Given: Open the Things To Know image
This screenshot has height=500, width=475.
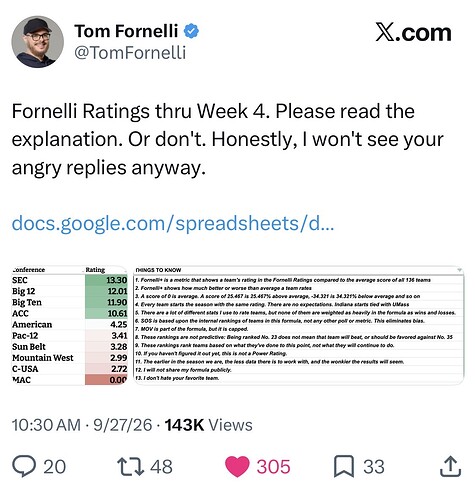Looking at the screenshot, I should [299, 325].
